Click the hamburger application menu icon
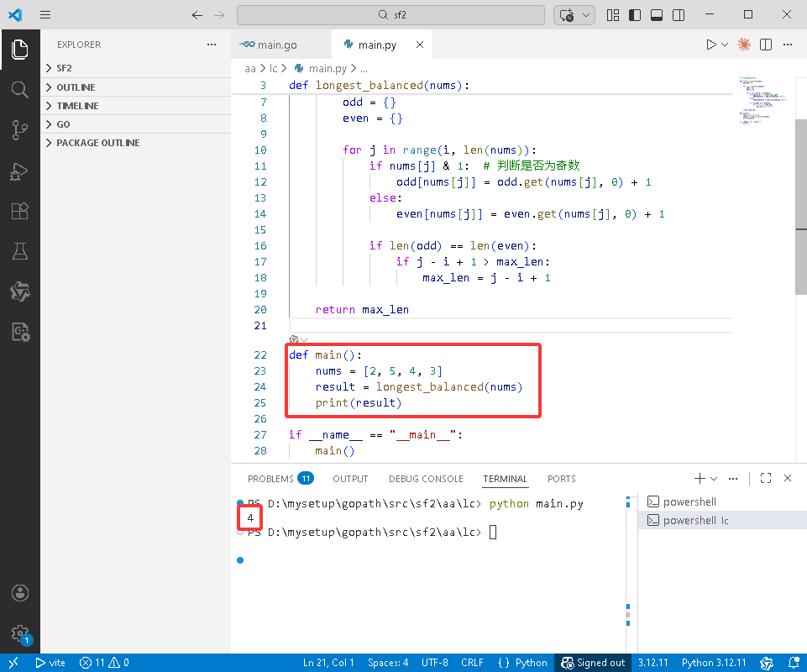807x672 pixels. 45,15
